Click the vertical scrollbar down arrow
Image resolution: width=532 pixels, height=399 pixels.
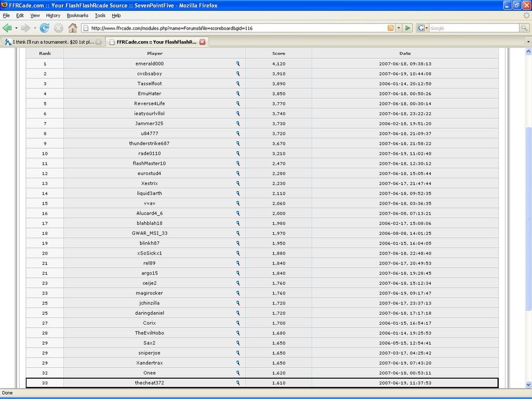point(528,384)
